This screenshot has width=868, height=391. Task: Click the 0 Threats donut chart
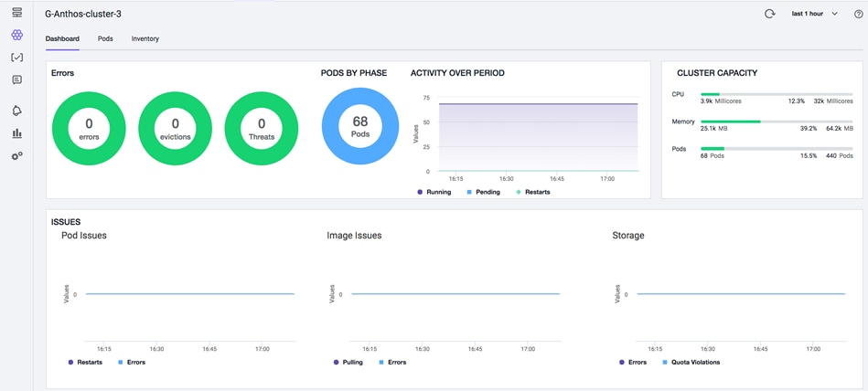tap(262, 129)
